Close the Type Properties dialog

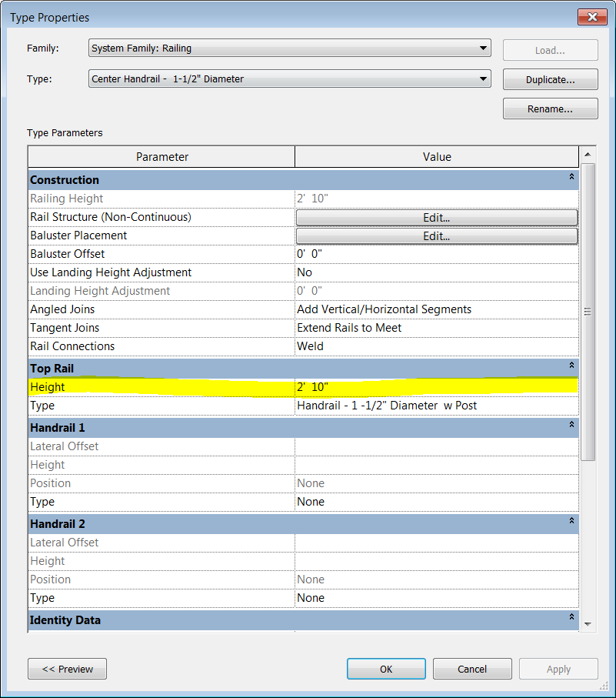pos(592,17)
